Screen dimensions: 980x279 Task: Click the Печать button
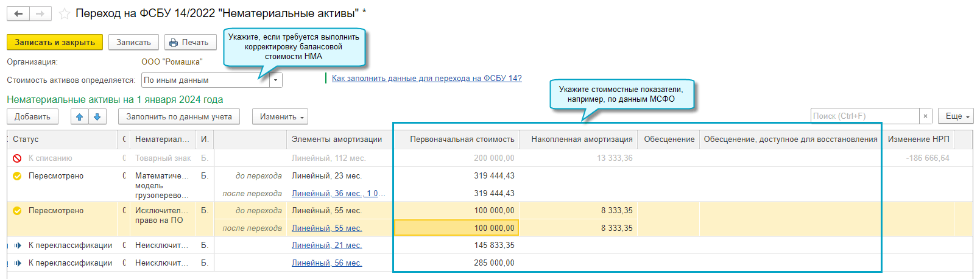190,42
